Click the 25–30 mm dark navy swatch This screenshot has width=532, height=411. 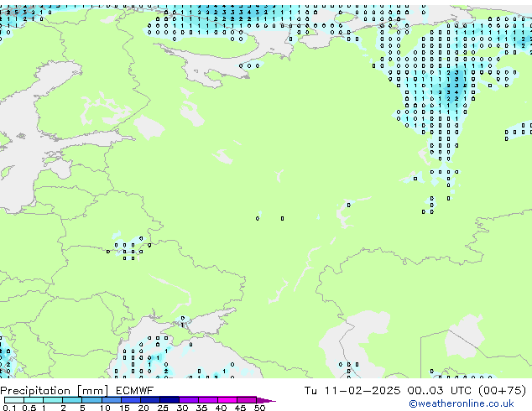(170, 400)
